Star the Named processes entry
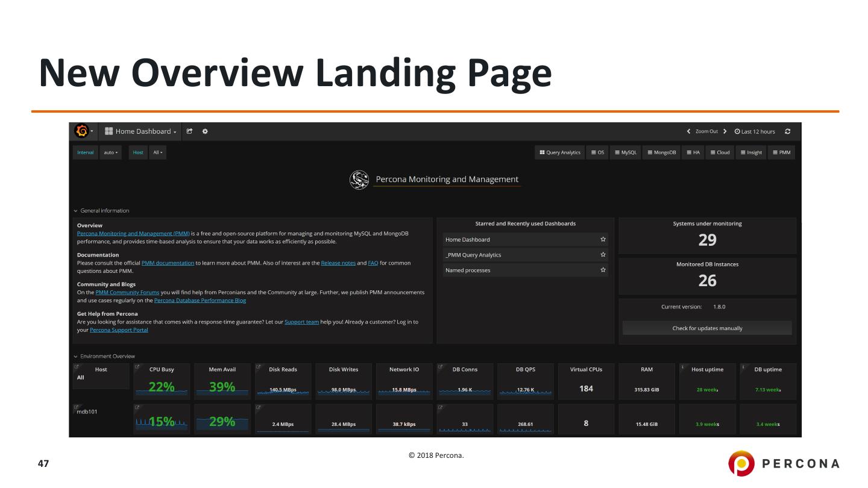Image resolution: width=868 pixels, height=488 pixels. [603, 270]
